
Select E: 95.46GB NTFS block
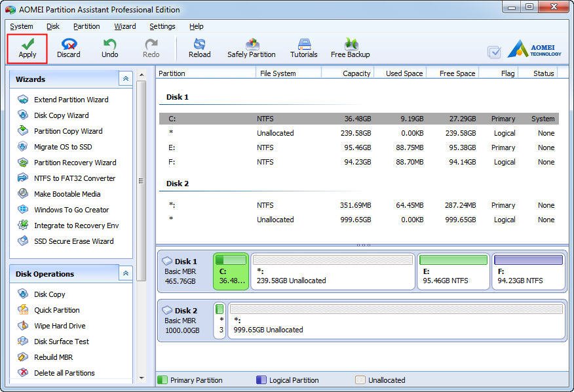[453, 271]
